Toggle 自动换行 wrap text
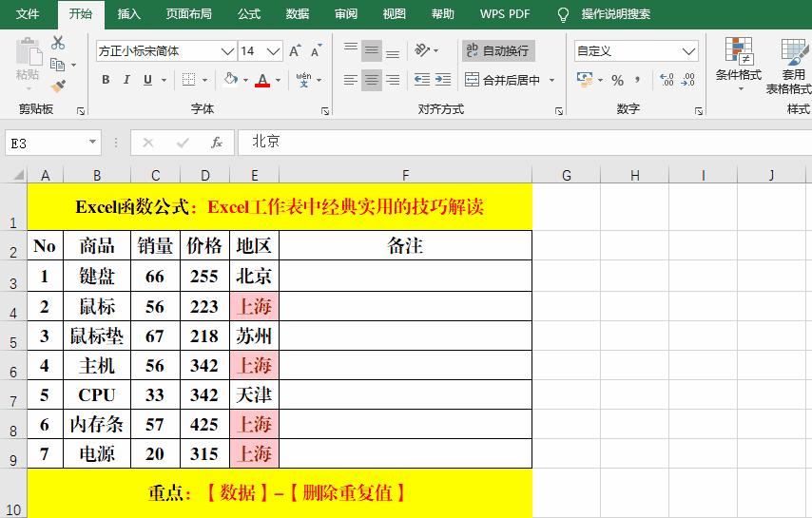This screenshot has height=518, width=812. click(497, 50)
